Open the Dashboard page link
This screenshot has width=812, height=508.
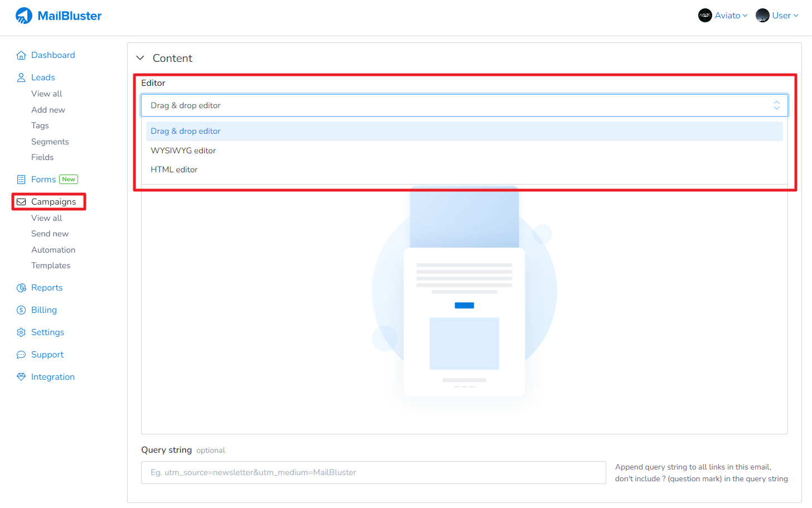[x=53, y=55]
